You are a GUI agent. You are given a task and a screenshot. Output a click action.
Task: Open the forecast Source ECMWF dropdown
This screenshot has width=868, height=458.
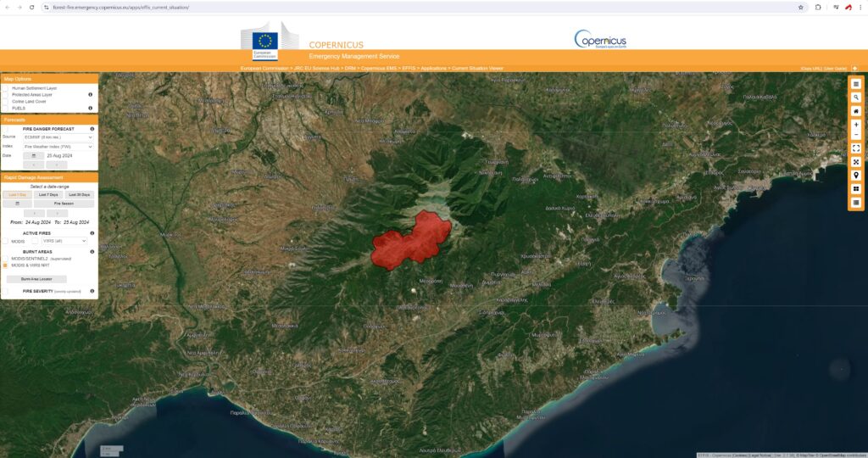(58, 137)
